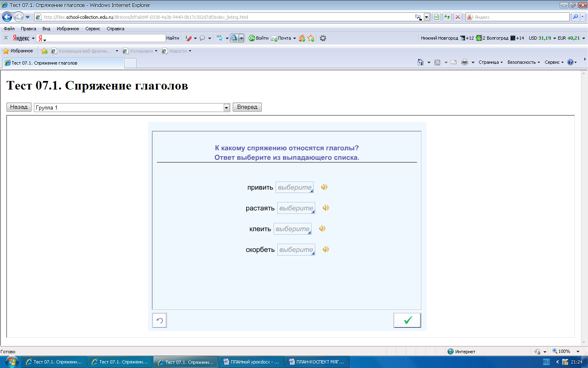Click the Назад button
Screen dimensions: 588x368
(x=19, y=107)
